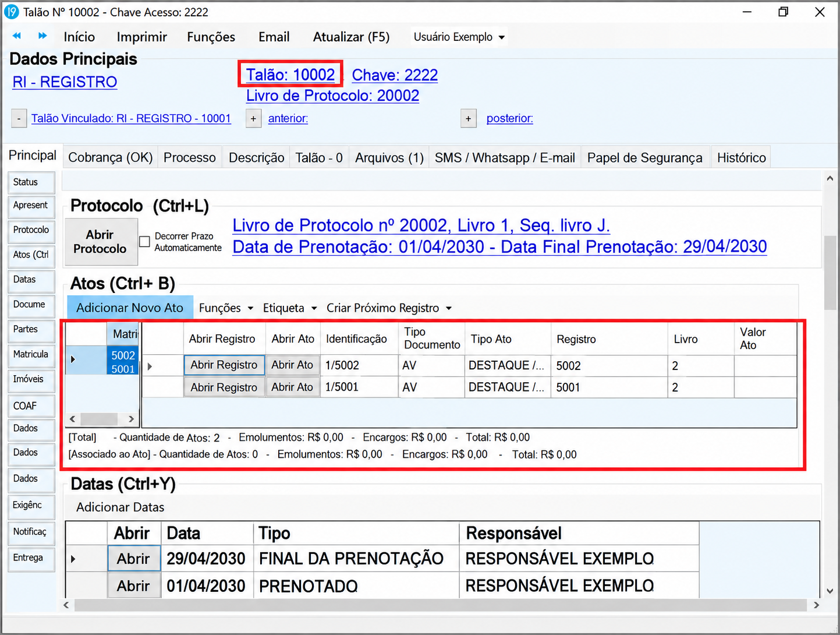The width and height of the screenshot is (840, 635).
Task: Open the Chave: 2222 link
Action: coord(395,75)
